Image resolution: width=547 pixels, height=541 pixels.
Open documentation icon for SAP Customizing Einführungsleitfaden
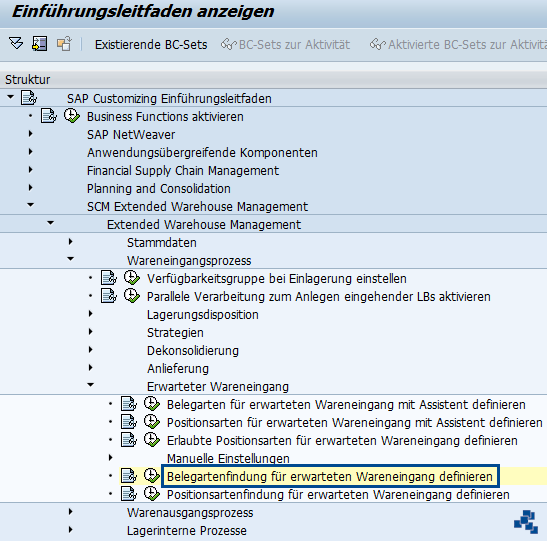(29, 98)
